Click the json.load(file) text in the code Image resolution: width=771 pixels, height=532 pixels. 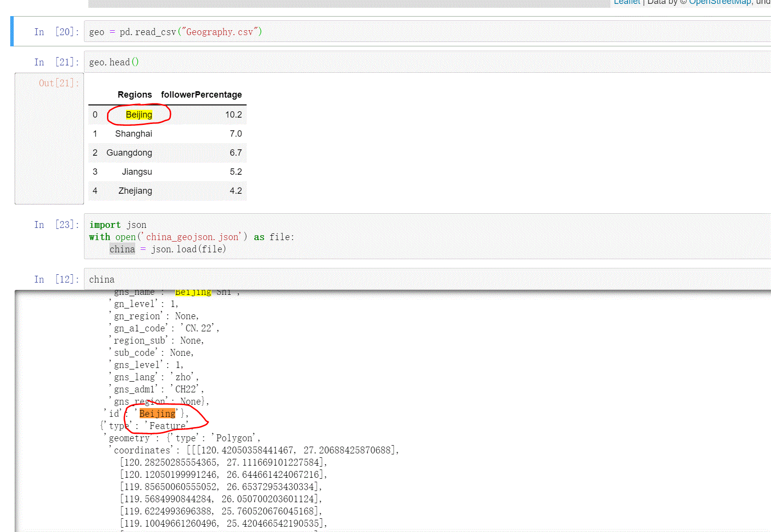(x=188, y=249)
